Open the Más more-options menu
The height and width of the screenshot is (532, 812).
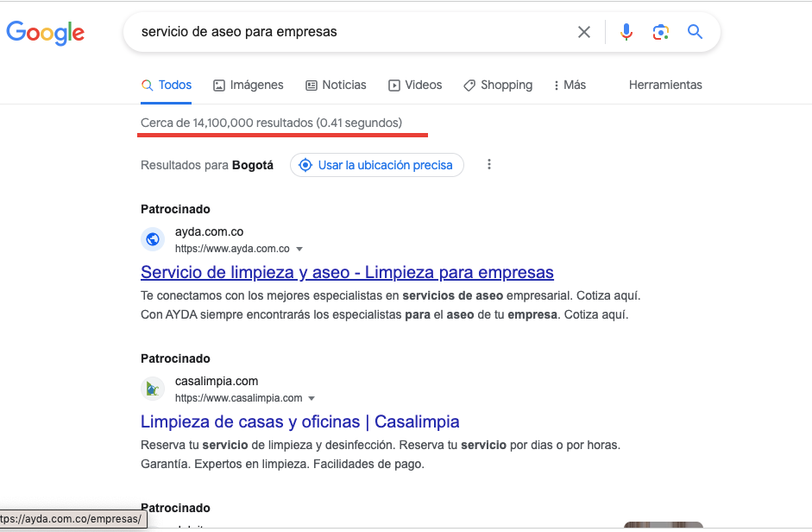point(570,85)
